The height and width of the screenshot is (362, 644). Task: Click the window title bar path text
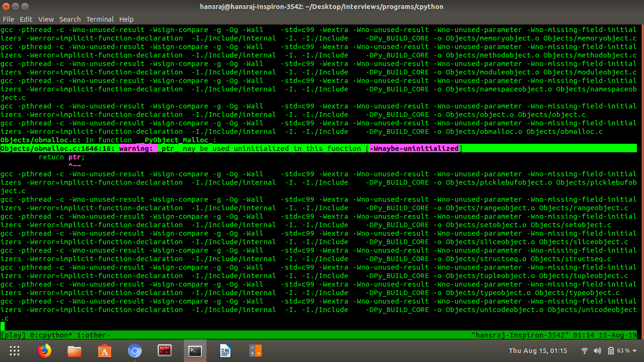coord(322,7)
